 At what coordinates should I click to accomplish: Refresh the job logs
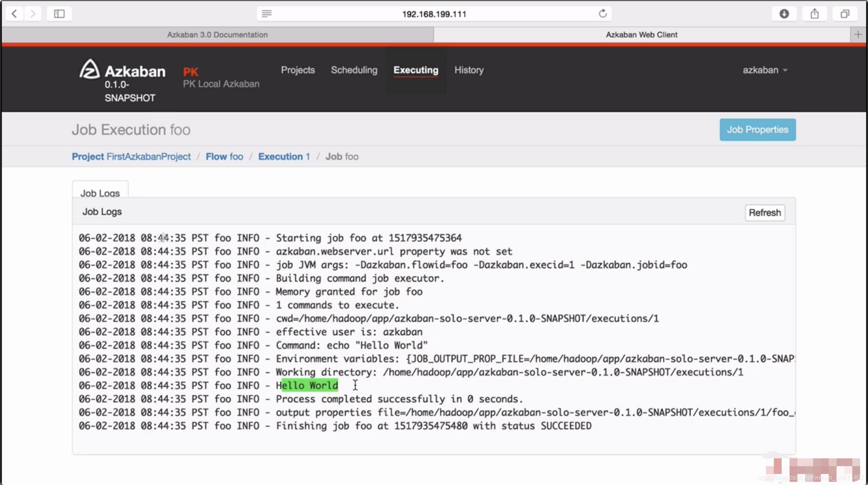765,213
